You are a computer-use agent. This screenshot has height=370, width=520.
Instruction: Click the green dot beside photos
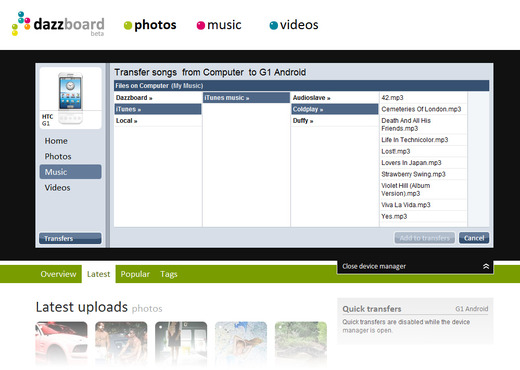click(x=128, y=25)
